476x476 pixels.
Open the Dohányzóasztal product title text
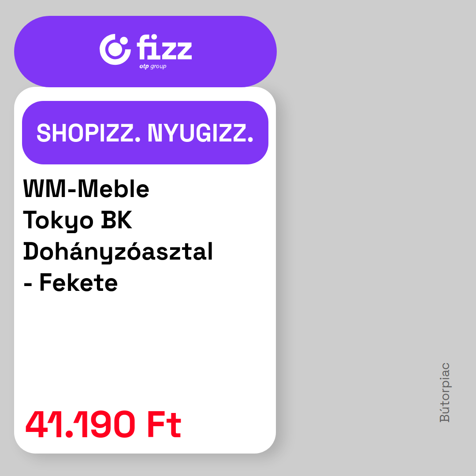click(118, 252)
